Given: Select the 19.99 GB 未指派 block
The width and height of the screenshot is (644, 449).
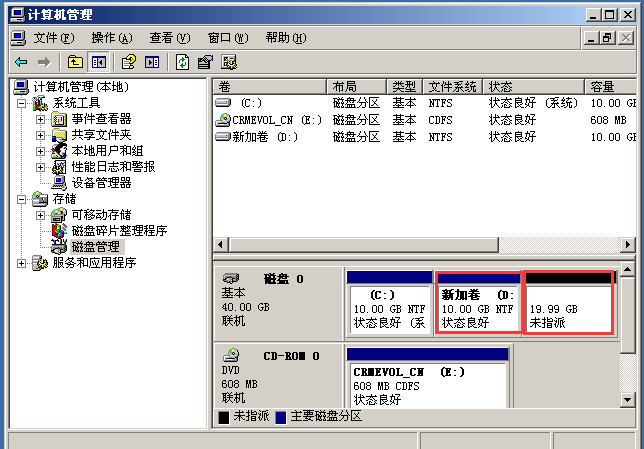Looking at the screenshot, I should (569, 304).
